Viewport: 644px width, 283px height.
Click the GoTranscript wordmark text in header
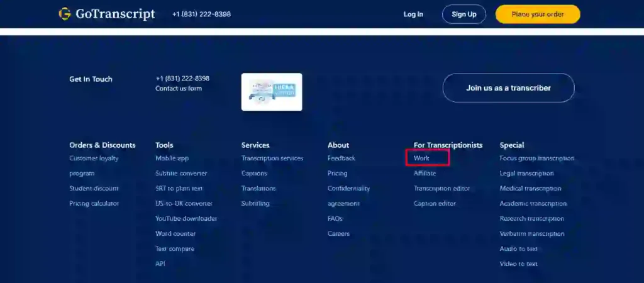(x=115, y=14)
